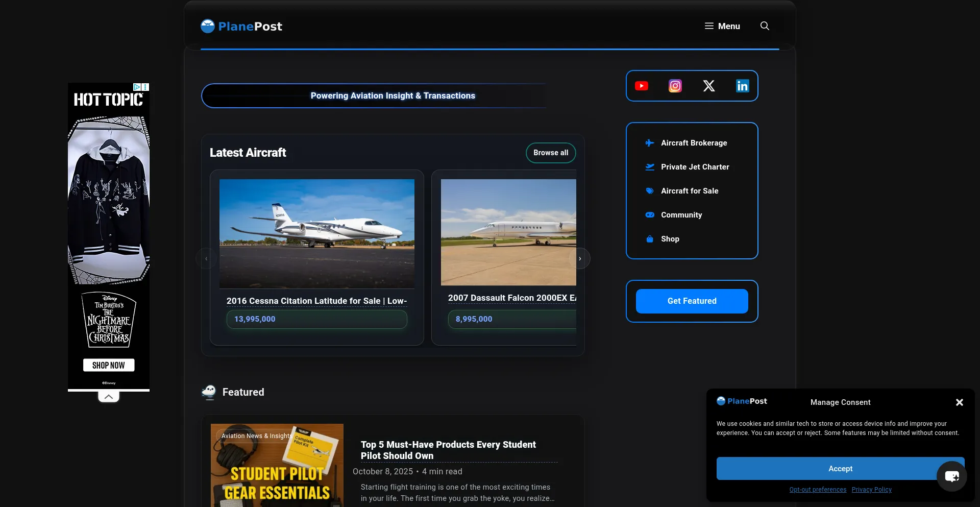
Task: Open the LinkedIn page icon
Action: pos(742,86)
